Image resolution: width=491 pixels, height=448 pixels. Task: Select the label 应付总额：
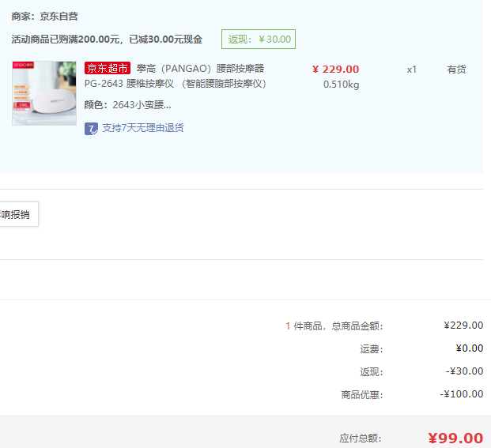tap(361, 439)
